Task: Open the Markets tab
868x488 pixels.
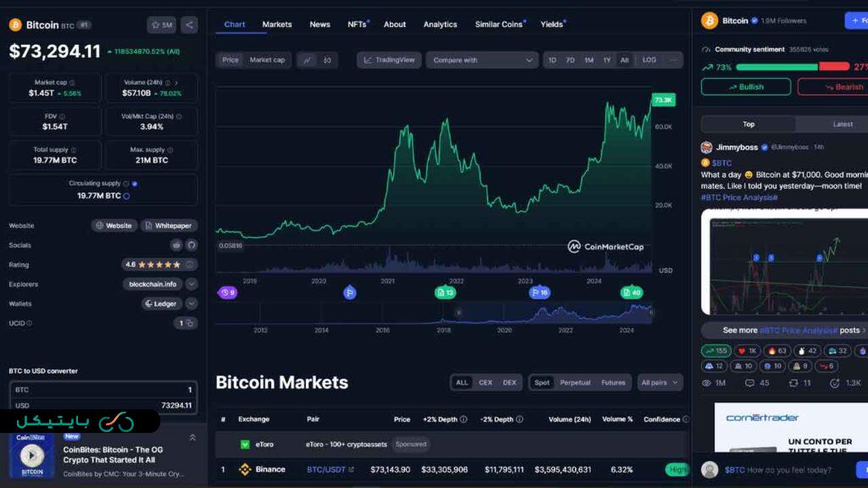Action: (x=277, y=25)
